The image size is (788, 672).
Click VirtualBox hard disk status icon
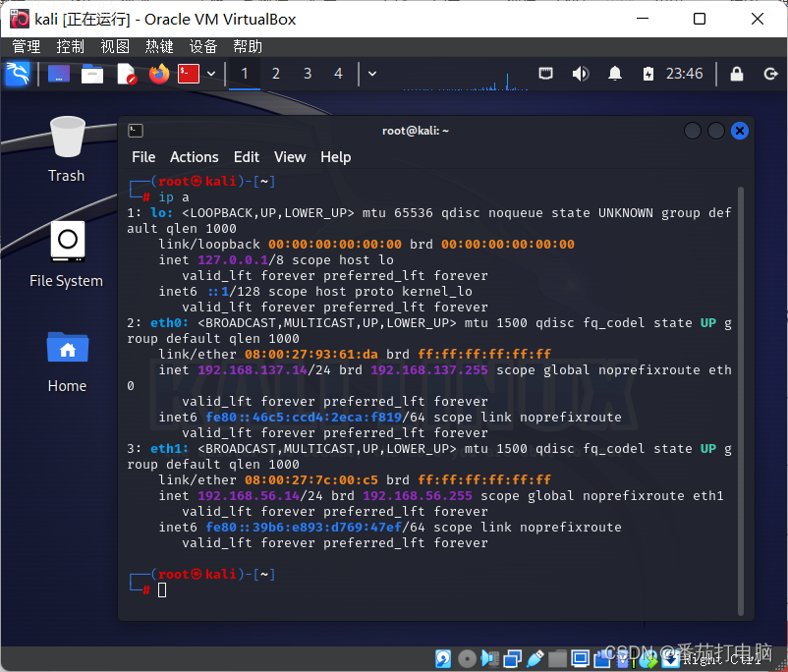pos(443,658)
